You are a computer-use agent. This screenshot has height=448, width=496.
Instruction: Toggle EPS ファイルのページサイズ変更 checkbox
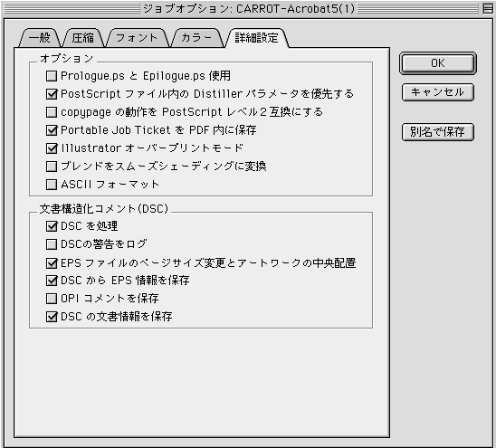point(52,262)
